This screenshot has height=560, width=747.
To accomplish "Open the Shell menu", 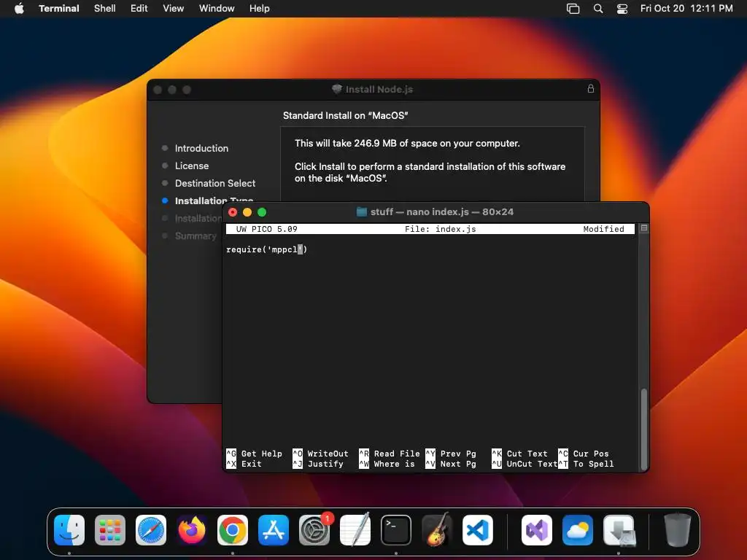I will pyautogui.click(x=105, y=8).
